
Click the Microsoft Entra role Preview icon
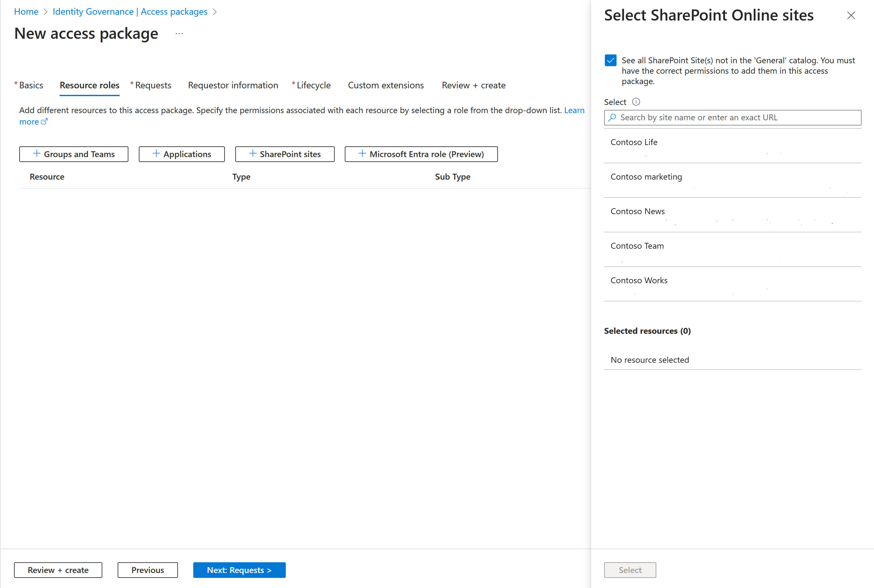coord(361,154)
